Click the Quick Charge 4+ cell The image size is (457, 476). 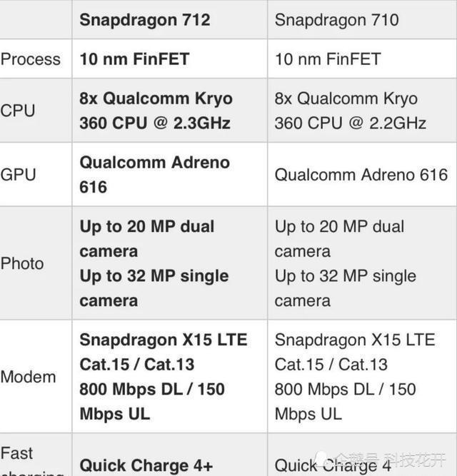click(x=146, y=466)
